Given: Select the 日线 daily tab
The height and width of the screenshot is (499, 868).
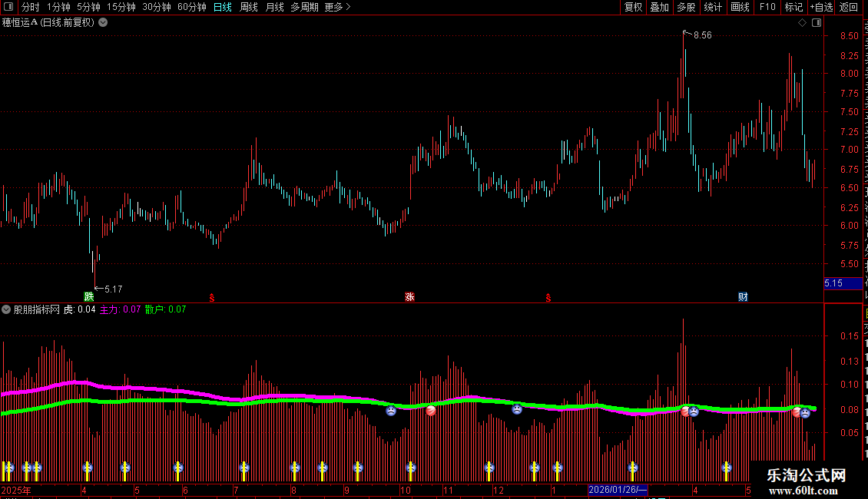Looking at the screenshot, I should click(x=223, y=7).
